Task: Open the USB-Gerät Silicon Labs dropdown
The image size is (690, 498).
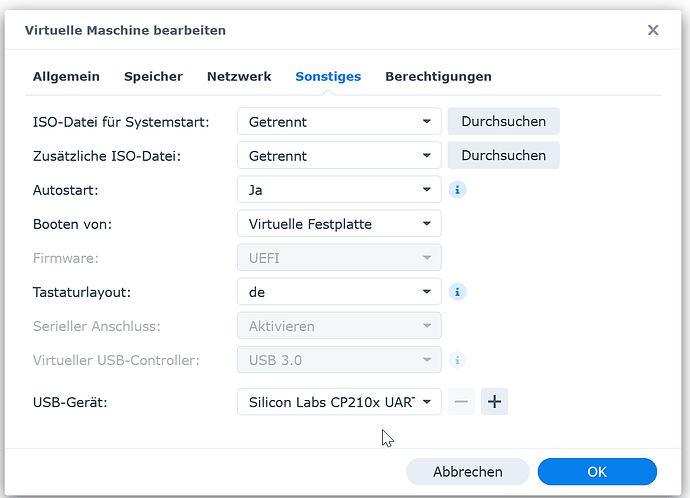Action: click(x=339, y=402)
